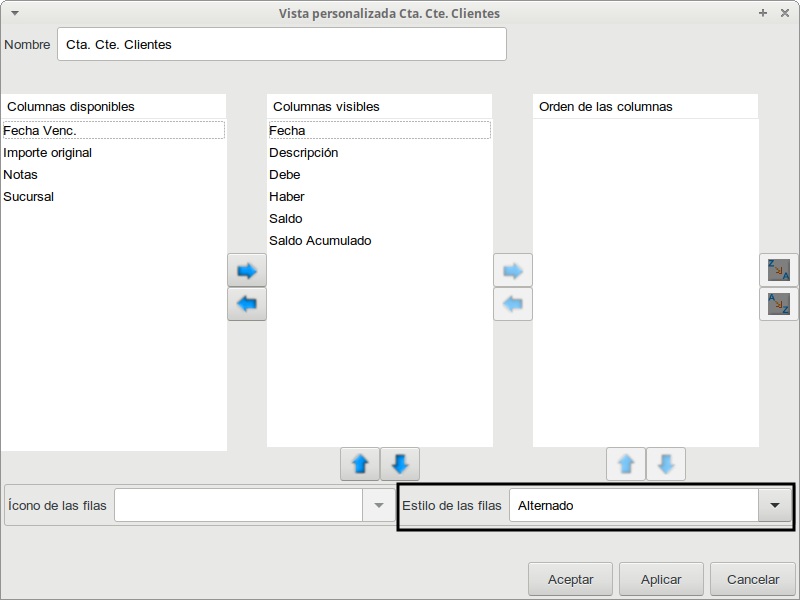
Task: Select Descripción in visible columns
Action: click(x=379, y=153)
